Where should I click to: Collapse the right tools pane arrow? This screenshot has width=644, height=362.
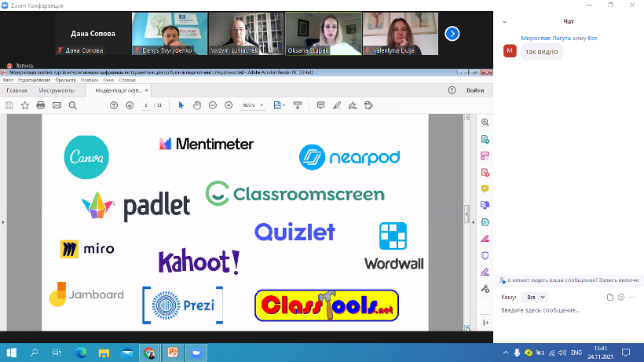tap(473, 222)
